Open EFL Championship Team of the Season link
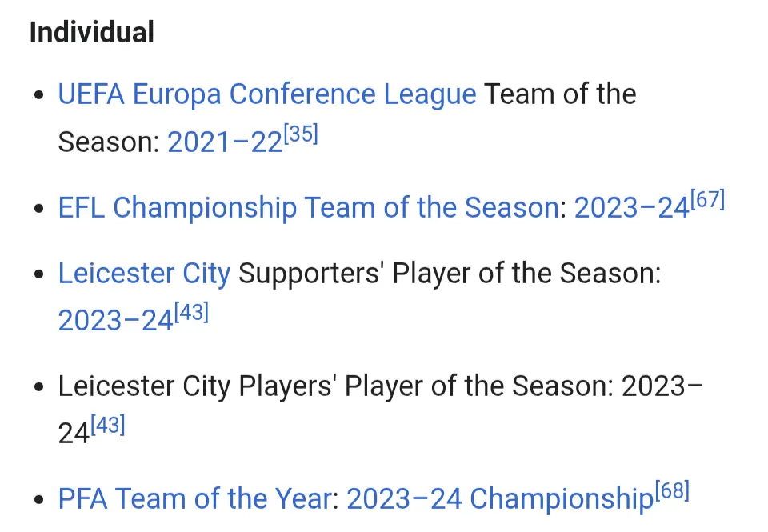 tap(308, 208)
